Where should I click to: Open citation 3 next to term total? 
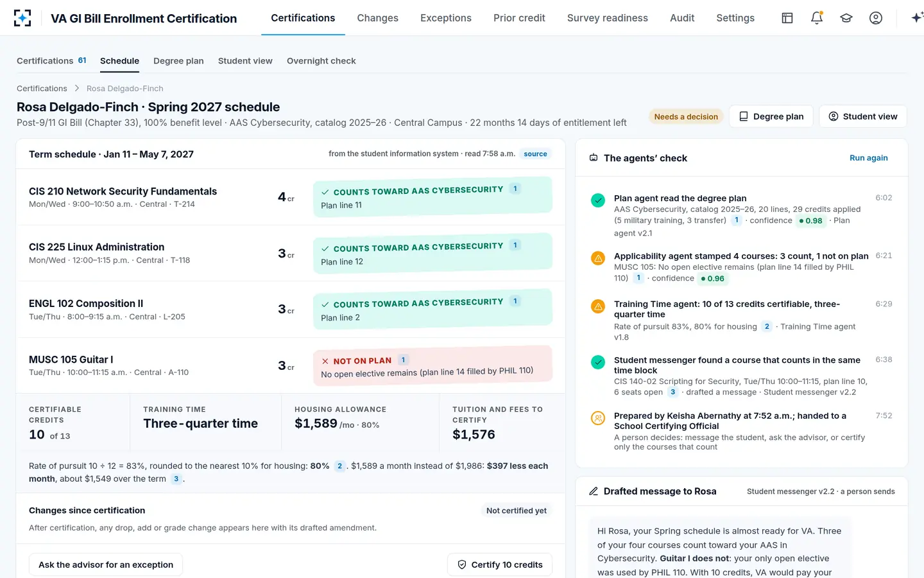176,479
